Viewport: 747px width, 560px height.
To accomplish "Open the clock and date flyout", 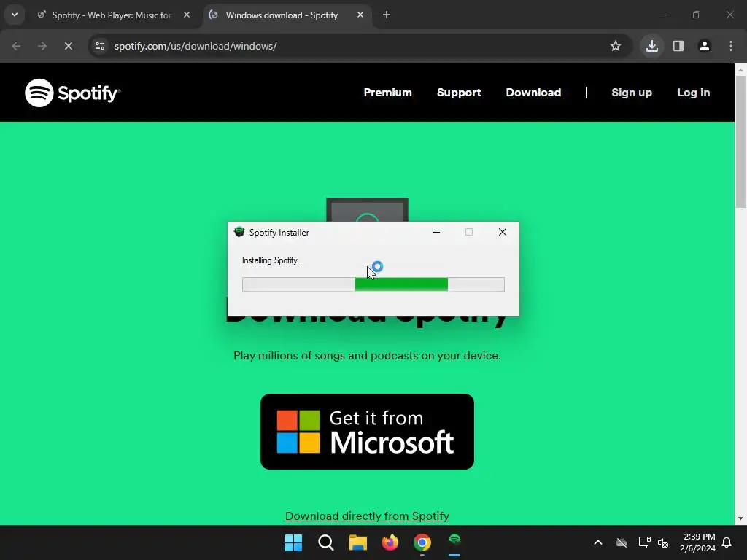I will pos(697,542).
